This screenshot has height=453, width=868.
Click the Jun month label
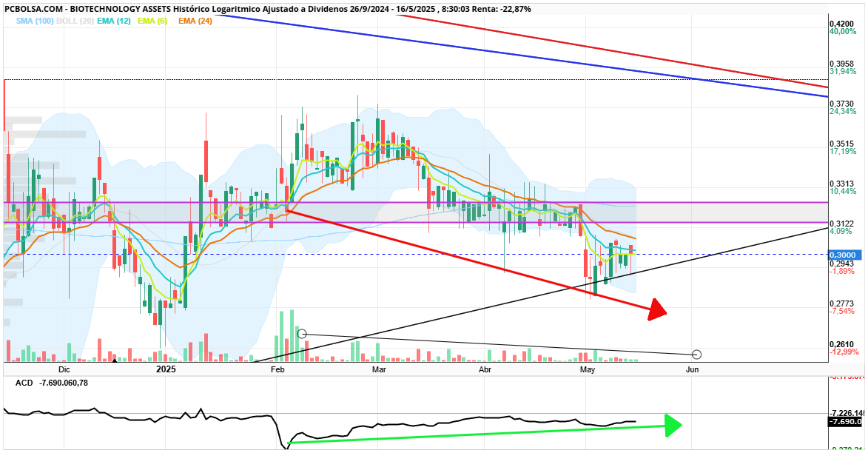point(692,369)
